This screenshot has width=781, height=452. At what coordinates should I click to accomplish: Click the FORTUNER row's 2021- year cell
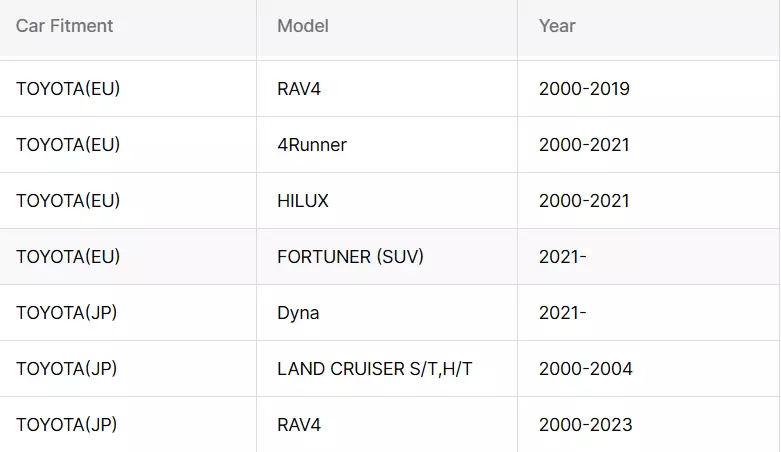pos(562,257)
